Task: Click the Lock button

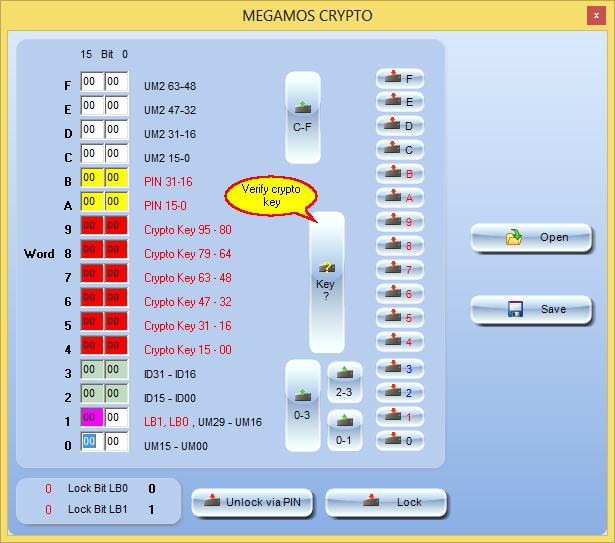Action: 386,502
